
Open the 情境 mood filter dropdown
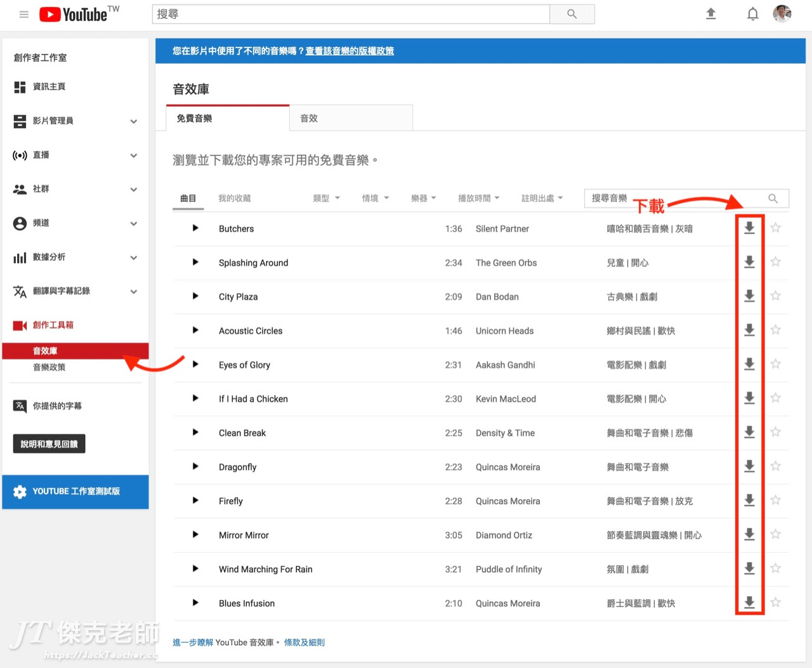[x=376, y=198]
